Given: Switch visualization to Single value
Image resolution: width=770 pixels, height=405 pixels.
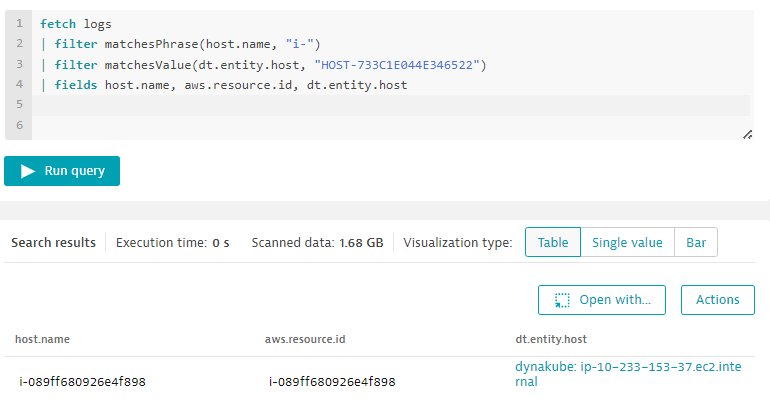Looking at the screenshot, I should (627, 242).
